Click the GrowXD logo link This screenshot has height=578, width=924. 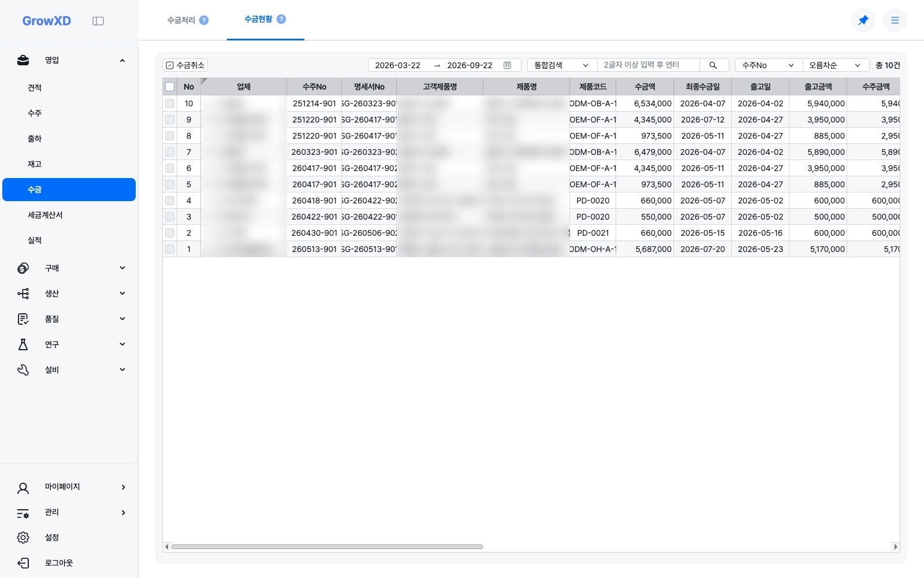pyautogui.click(x=47, y=21)
